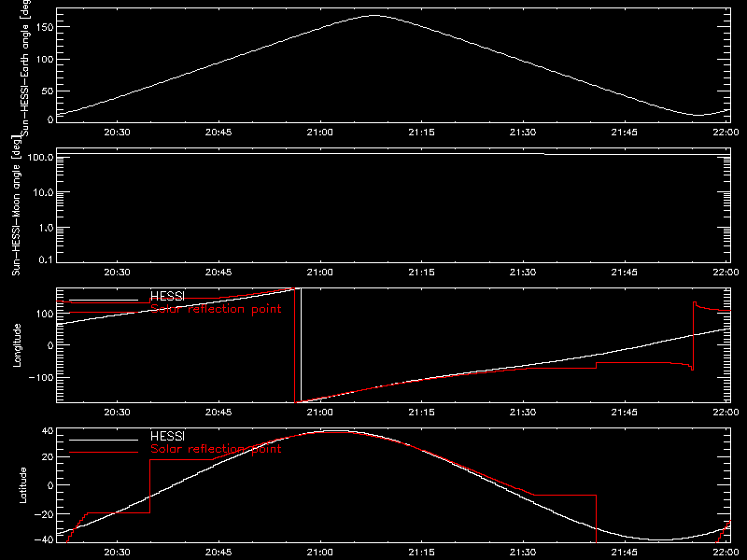Select the -40 tick on Latitude axis
The width and height of the screenshot is (747, 560).
click(x=44, y=540)
